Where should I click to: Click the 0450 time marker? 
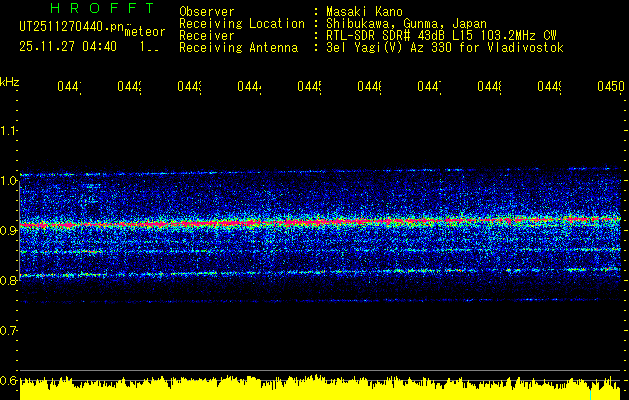point(610,88)
